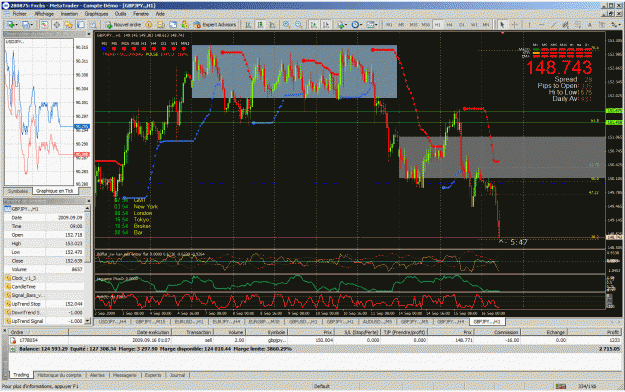
Task: Toggle the Navigator folder icon
Action: pos(69,25)
